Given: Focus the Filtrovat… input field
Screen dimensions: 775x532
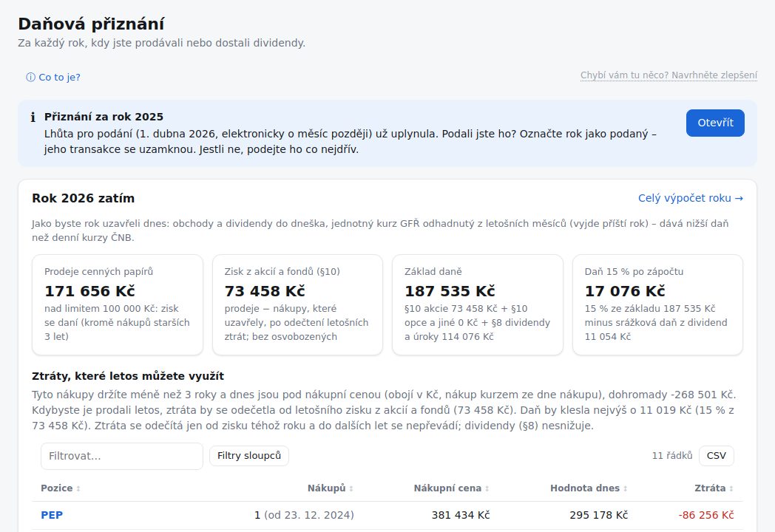Looking at the screenshot, I should 121,456.
